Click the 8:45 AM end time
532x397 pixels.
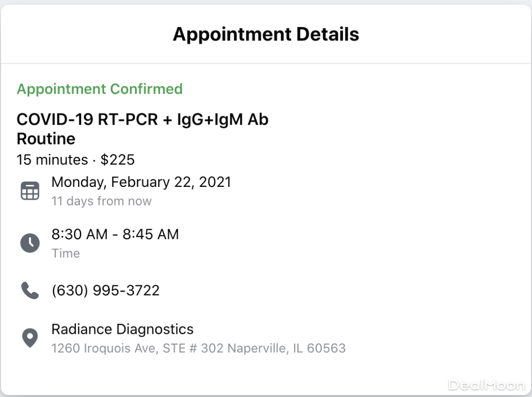151,234
